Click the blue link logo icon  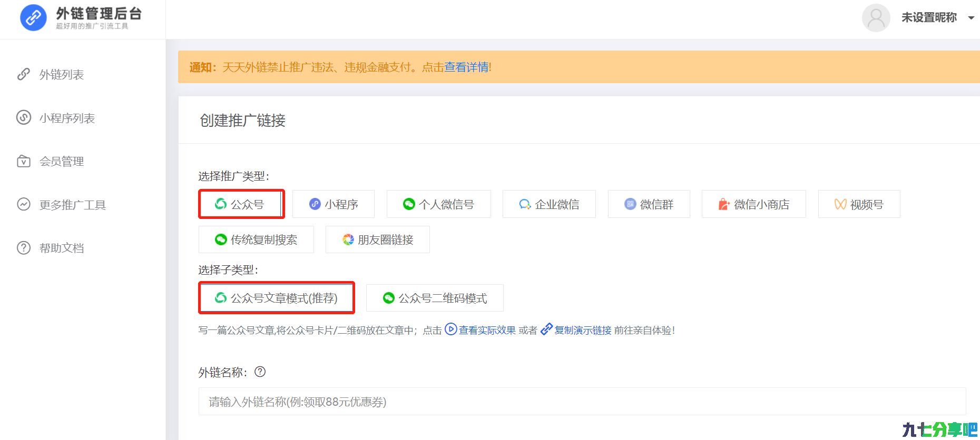(33, 18)
